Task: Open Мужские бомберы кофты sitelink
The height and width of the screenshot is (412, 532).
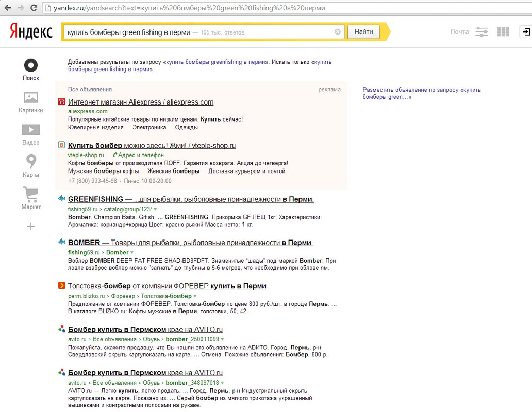Action: click(x=103, y=171)
